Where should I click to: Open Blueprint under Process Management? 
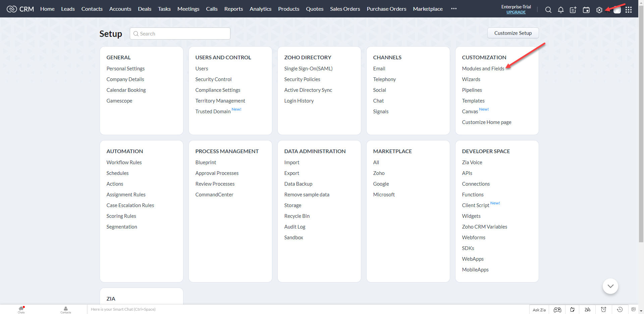tap(206, 162)
